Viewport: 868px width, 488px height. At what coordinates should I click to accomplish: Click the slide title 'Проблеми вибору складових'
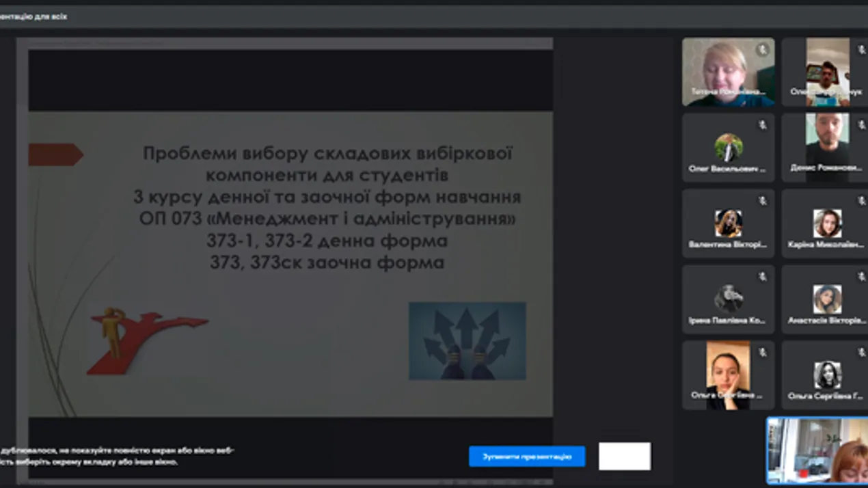pyautogui.click(x=327, y=154)
